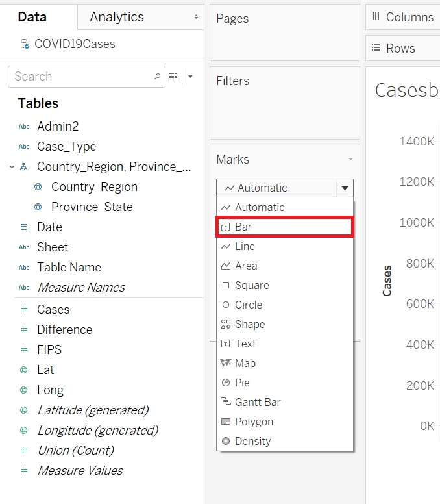
Task: Switch to the Data tab
Action: pyautogui.click(x=32, y=17)
